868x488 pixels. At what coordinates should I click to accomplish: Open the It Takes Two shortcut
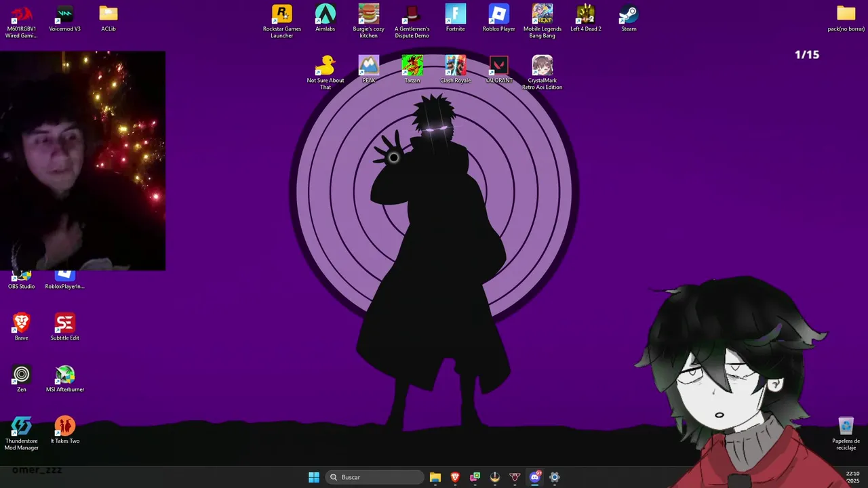(x=65, y=430)
